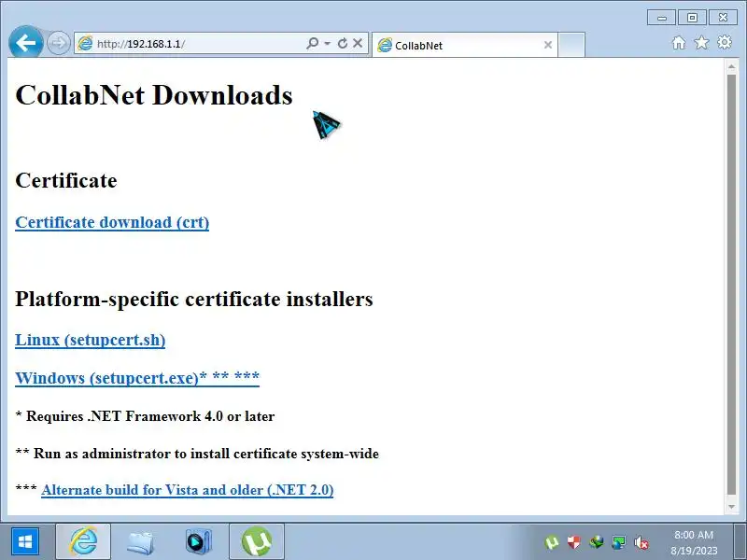Screen dimensions: 747x560
Task: Click the Run as administrator note
Action: tap(197, 454)
